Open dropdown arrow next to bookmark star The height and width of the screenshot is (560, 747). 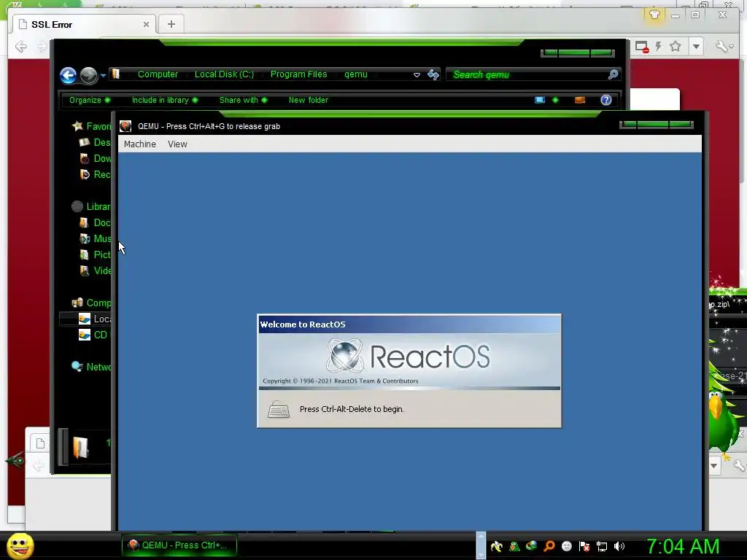(x=697, y=47)
